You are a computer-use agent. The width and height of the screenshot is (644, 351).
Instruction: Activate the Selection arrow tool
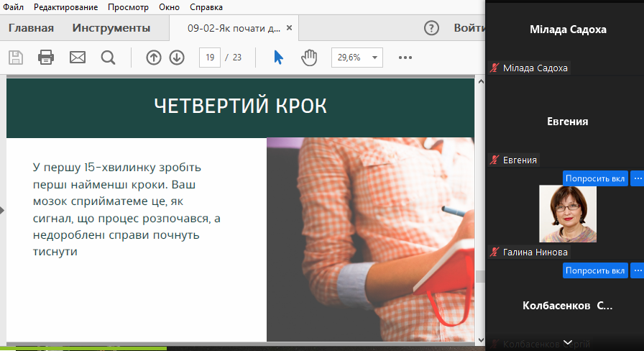pos(279,58)
